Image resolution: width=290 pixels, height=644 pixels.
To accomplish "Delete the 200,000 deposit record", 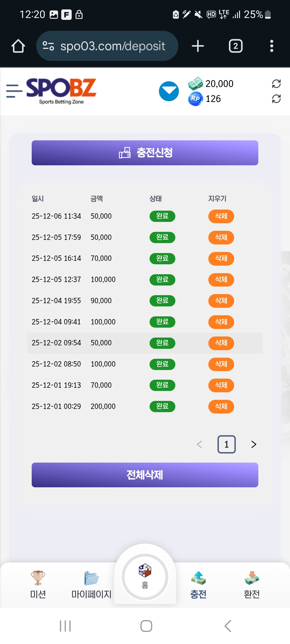I will pos(221,407).
